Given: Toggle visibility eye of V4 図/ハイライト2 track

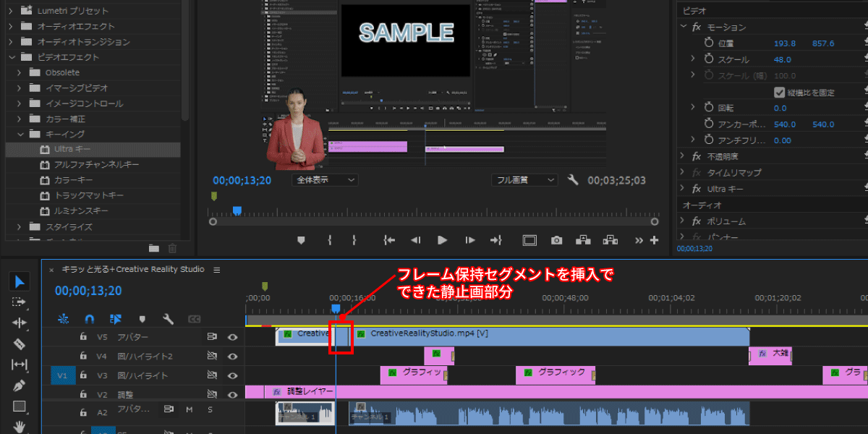Looking at the screenshot, I should click(233, 357).
